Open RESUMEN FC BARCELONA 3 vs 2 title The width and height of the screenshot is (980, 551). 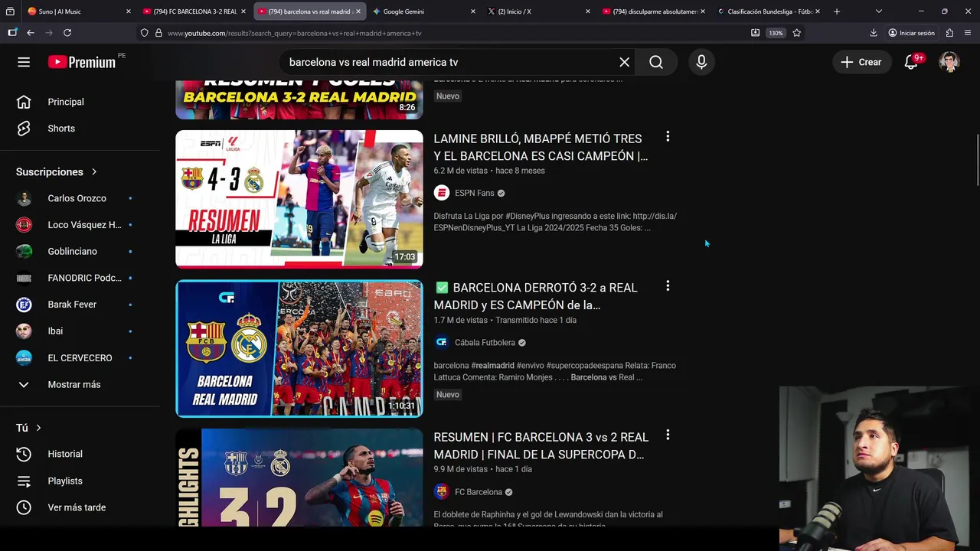pyautogui.click(x=541, y=445)
